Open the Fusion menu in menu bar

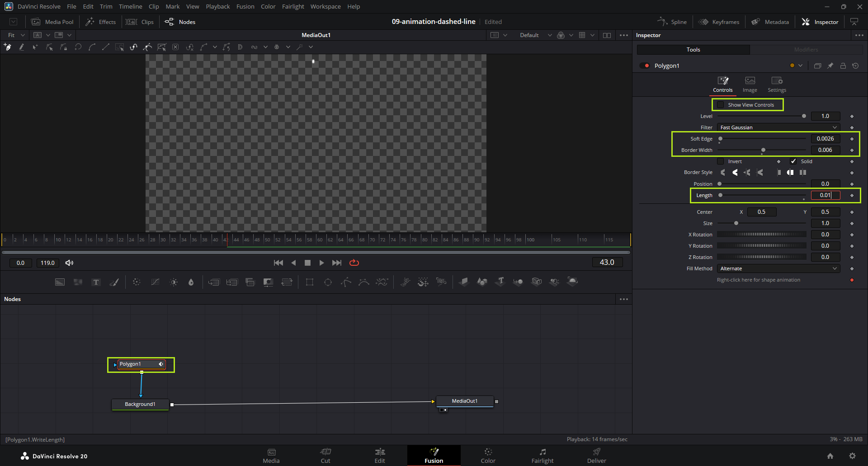(x=245, y=6)
